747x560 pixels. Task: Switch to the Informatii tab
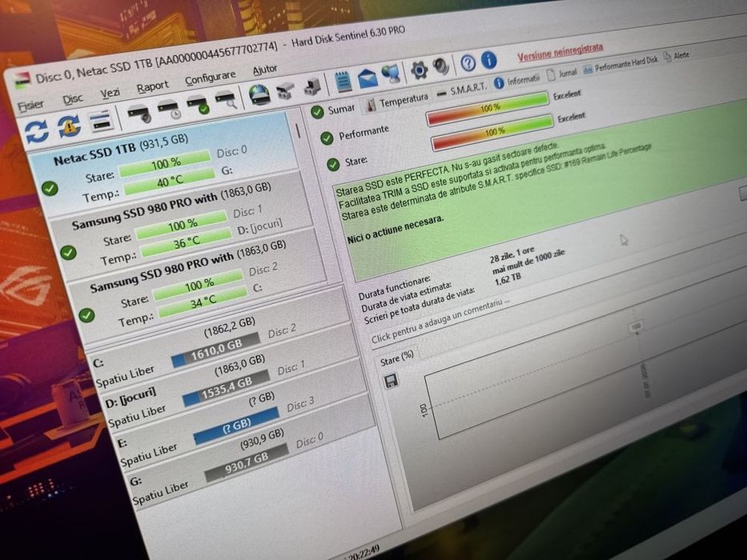(x=516, y=81)
